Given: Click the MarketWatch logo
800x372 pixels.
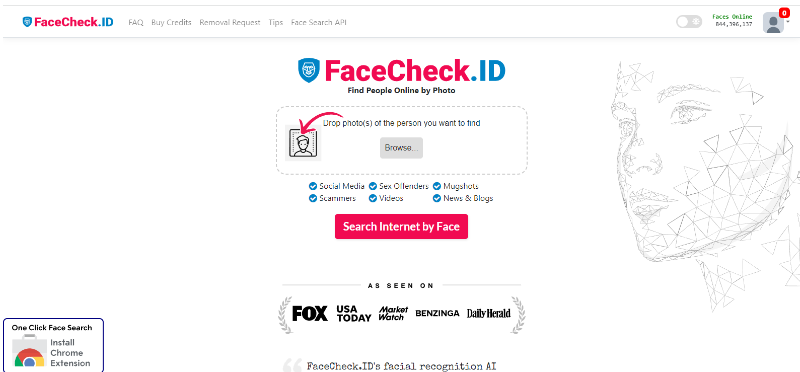Looking at the screenshot, I should pyautogui.click(x=393, y=313).
